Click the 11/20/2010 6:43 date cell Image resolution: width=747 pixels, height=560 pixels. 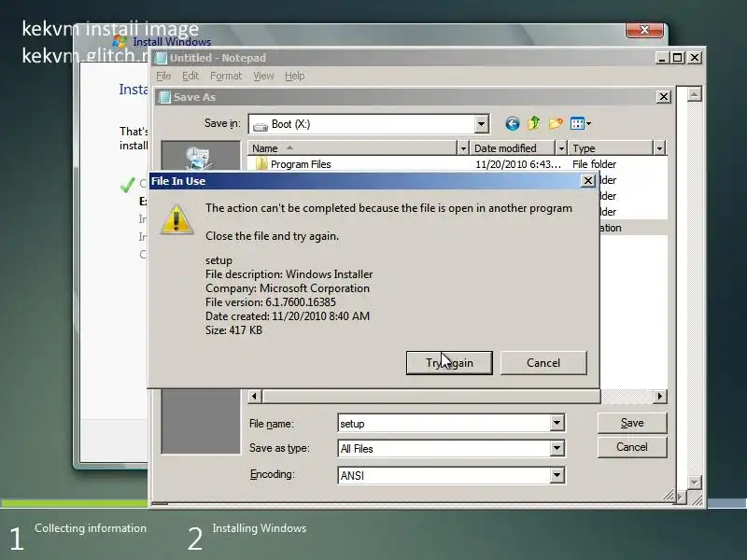tap(518, 164)
